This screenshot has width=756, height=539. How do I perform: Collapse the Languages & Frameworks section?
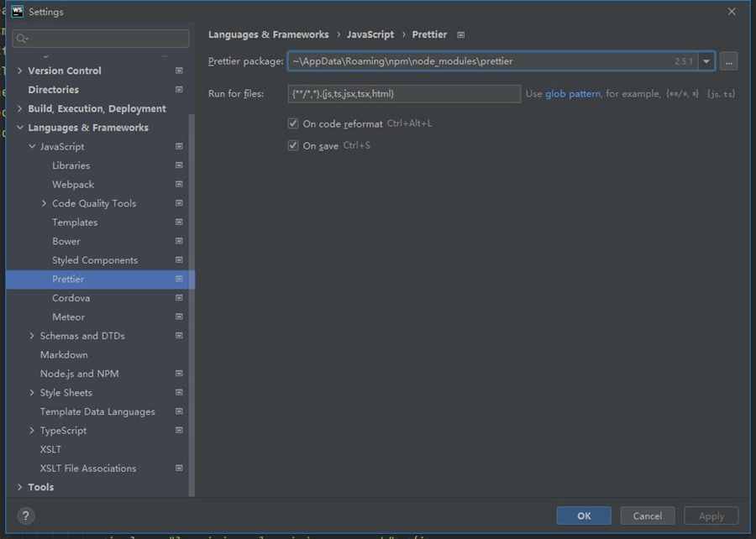20,128
